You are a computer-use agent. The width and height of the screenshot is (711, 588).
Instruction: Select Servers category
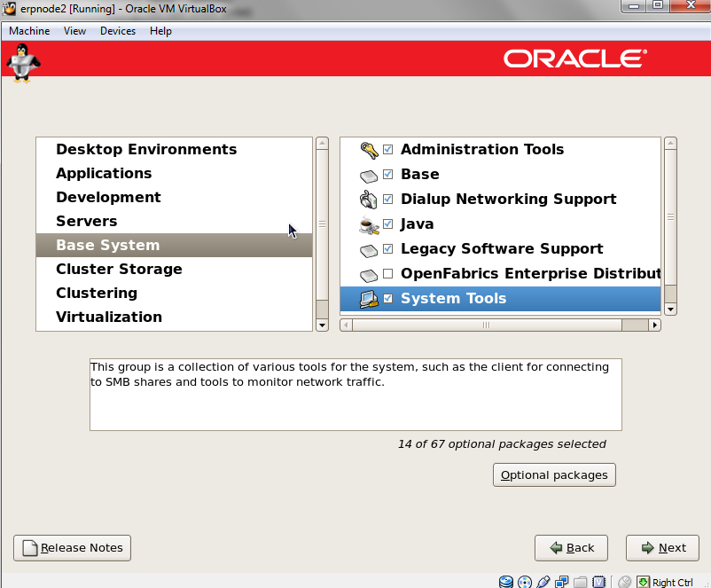[x=174, y=222]
